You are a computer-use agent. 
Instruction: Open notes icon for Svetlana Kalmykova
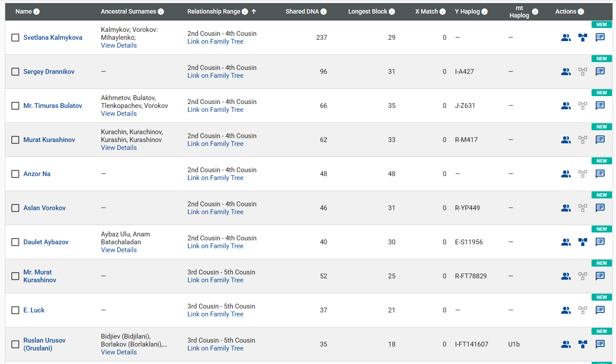pos(600,38)
